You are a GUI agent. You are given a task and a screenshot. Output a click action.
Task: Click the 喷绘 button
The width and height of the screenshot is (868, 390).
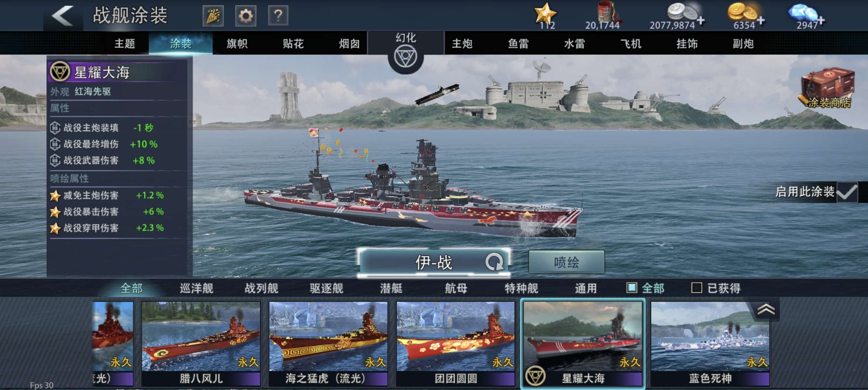coord(566,262)
